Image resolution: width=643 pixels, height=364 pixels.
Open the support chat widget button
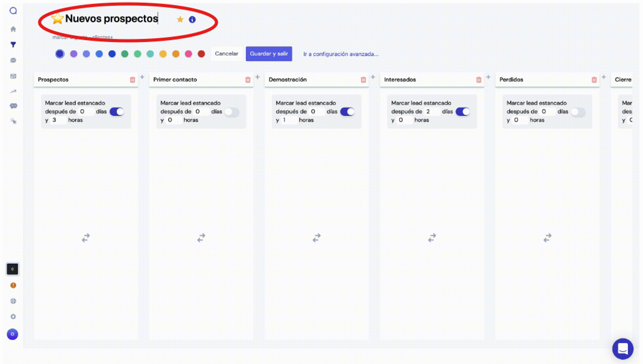pos(623,348)
